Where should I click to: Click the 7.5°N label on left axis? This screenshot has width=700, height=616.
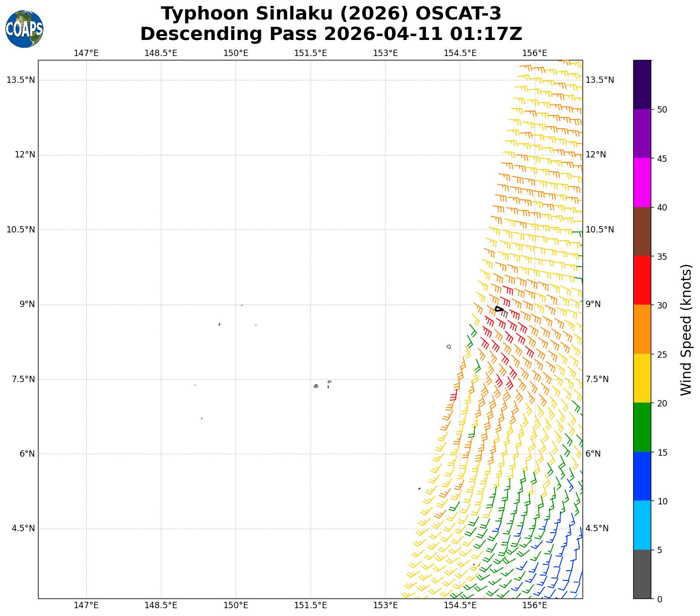point(20,379)
